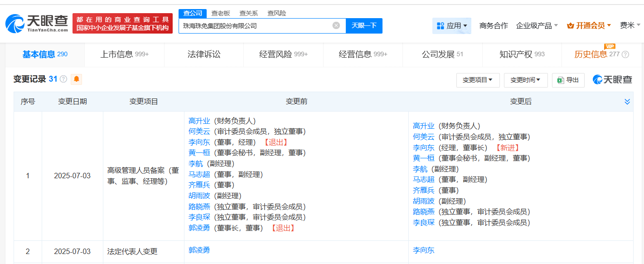The width and height of the screenshot is (644, 264).
Task: Switch to the 法律诉讼 tab
Action: (204, 54)
